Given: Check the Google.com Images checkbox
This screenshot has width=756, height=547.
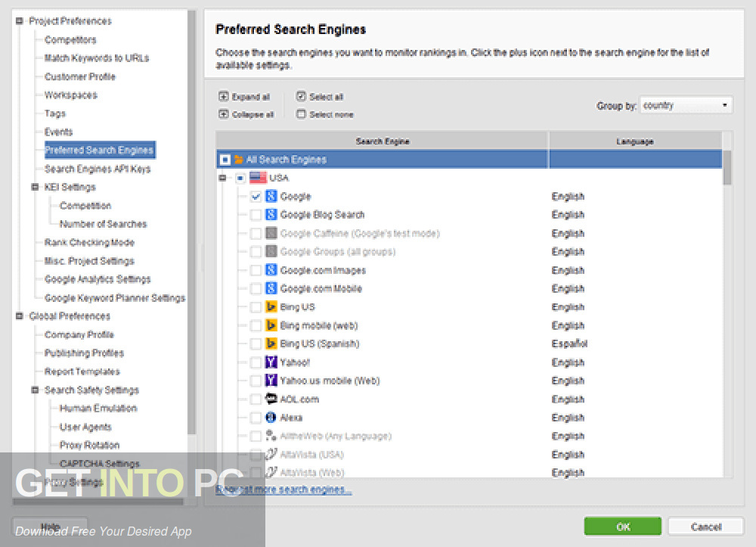Looking at the screenshot, I should point(256,270).
